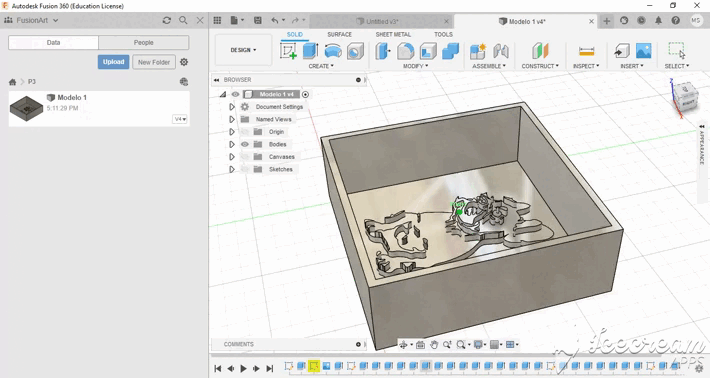Screen dimensions: 710x378
Task: Expand the Document Settings node
Action: pyautogui.click(x=232, y=107)
